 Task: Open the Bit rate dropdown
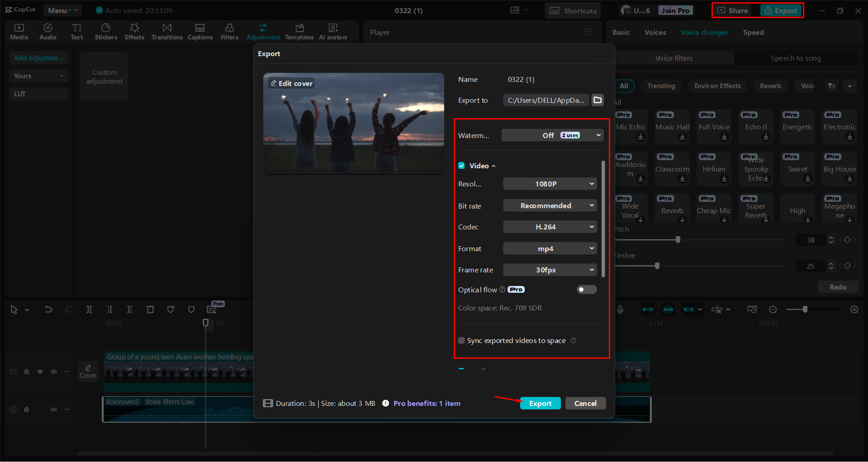click(550, 205)
